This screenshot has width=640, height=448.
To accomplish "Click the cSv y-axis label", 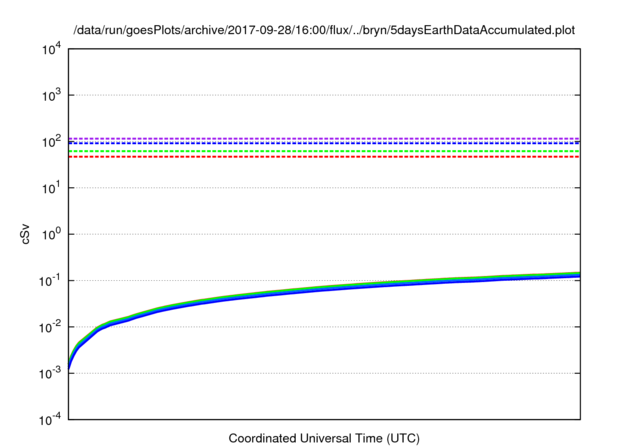I will (x=25, y=234).
